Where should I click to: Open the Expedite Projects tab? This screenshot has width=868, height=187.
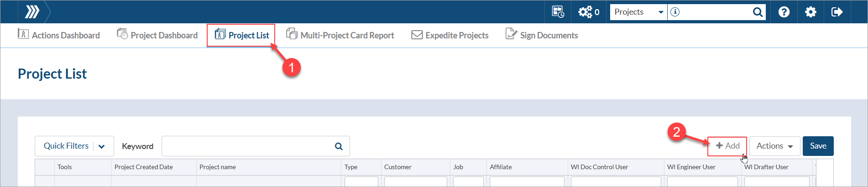click(x=450, y=35)
